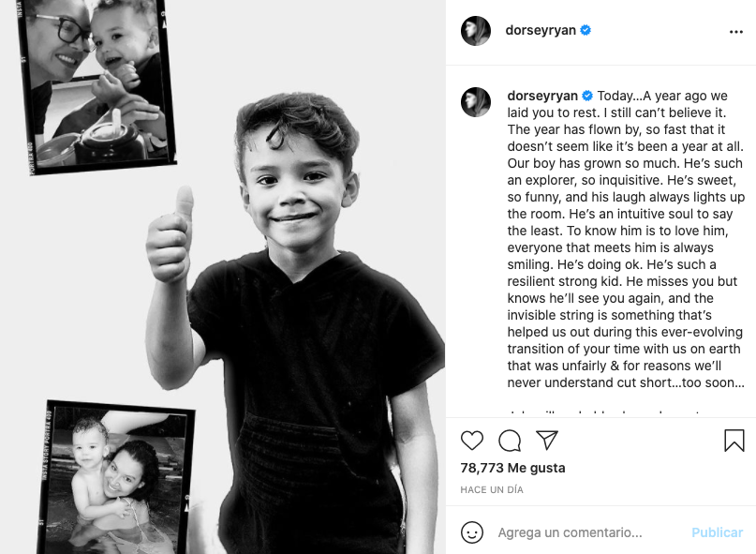View the 78,773 Me gusta likes list
Image resolution: width=756 pixels, height=554 pixels.
(512, 468)
